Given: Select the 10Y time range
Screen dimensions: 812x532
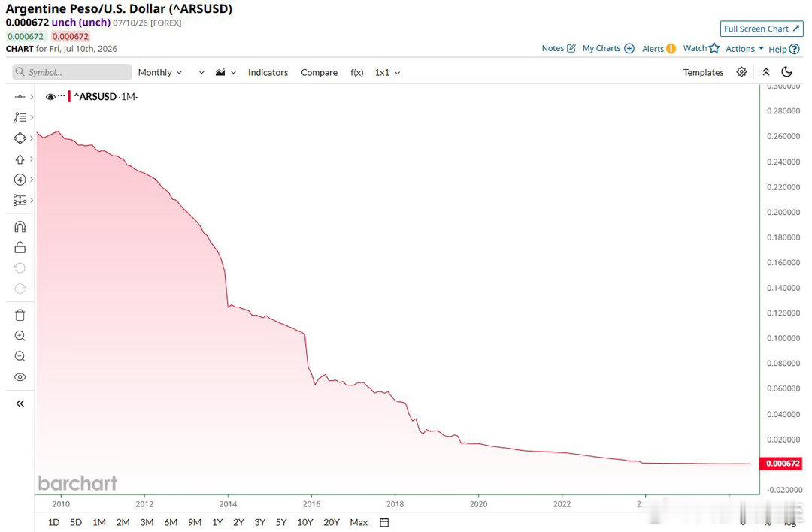Looking at the screenshot, I should pos(305,523).
